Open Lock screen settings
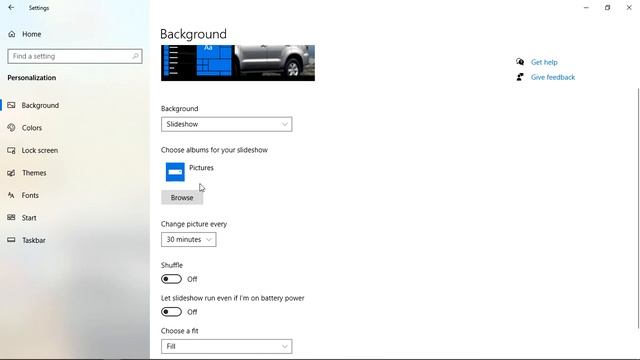The width and height of the screenshot is (640, 360). point(40,150)
